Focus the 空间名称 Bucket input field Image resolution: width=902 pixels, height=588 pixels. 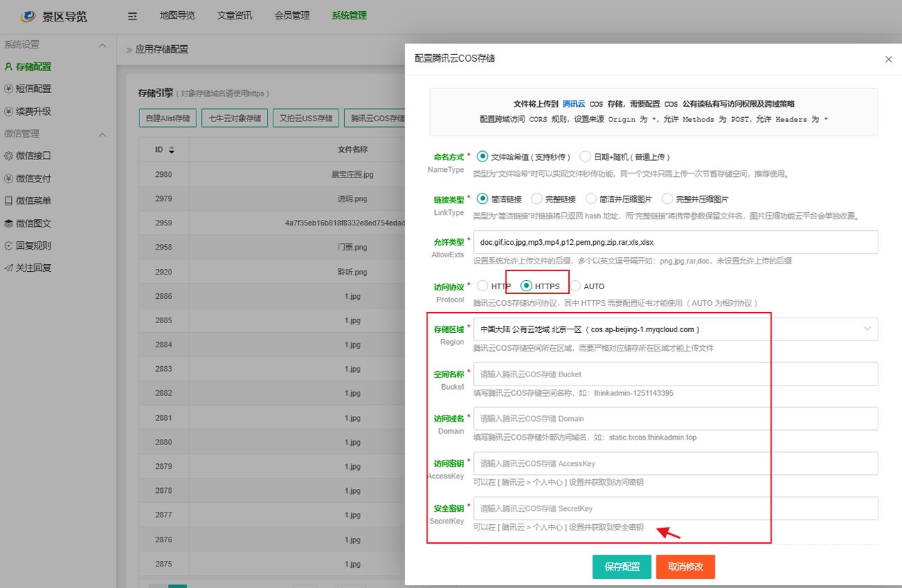click(676, 374)
